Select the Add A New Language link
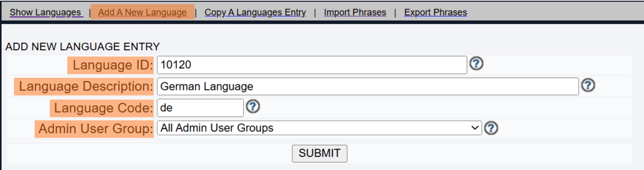The width and height of the screenshot is (644, 170). coord(142,12)
